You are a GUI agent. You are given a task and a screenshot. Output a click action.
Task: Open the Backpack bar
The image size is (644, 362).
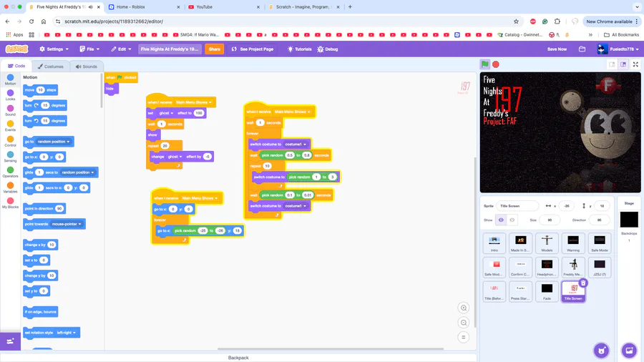(x=238, y=358)
